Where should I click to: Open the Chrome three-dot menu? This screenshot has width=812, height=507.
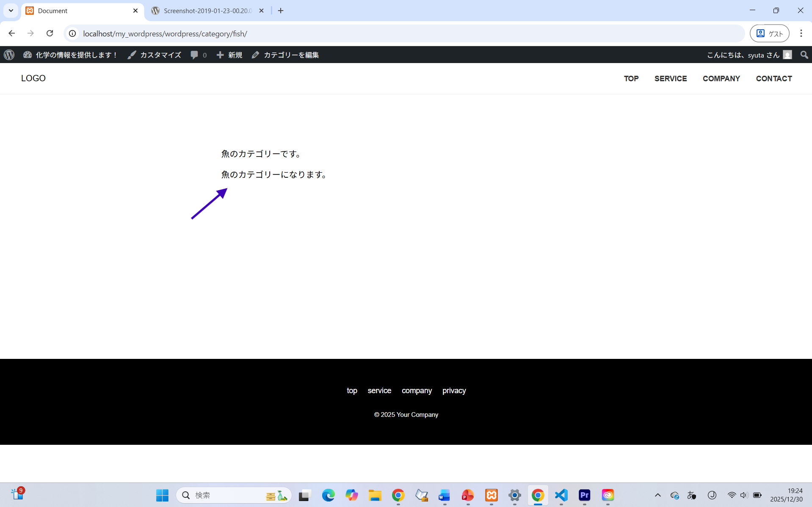(x=801, y=33)
